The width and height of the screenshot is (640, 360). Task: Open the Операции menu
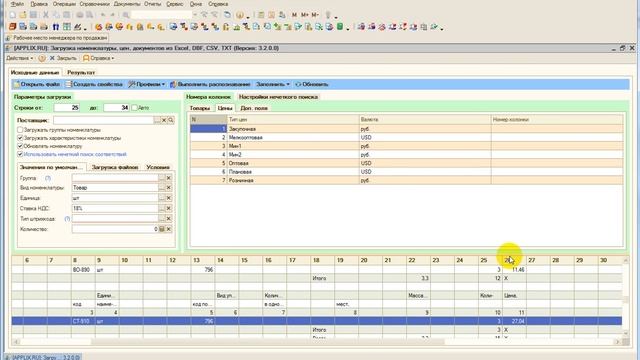click(x=64, y=4)
